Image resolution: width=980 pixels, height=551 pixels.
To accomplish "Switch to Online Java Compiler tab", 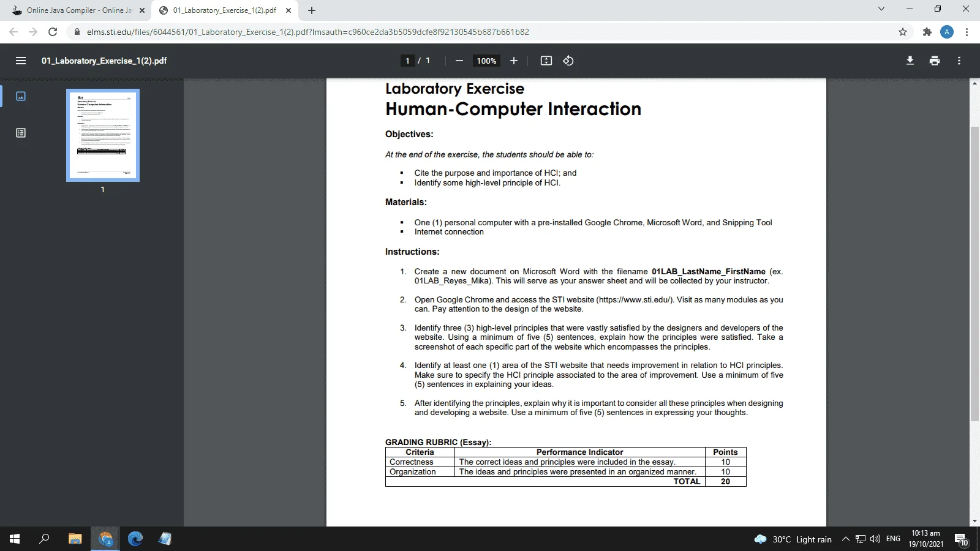I will (79, 10).
